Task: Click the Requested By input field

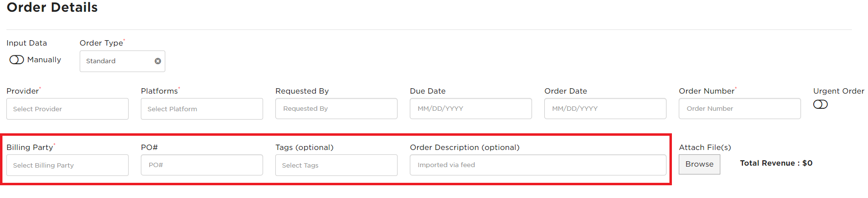Action: click(336, 108)
